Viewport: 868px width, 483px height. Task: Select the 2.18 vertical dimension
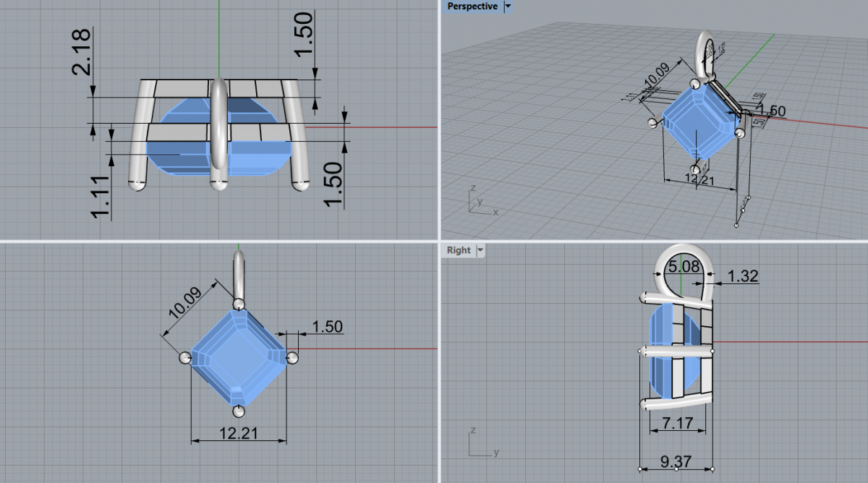pyautogui.click(x=82, y=52)
